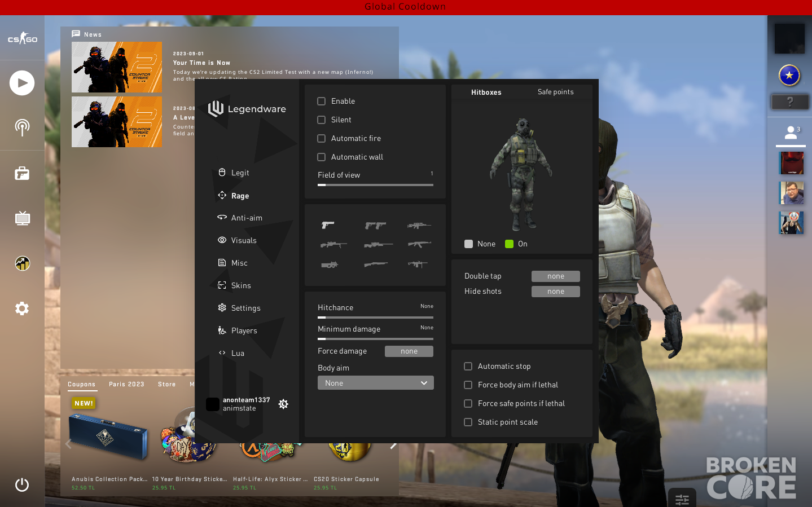Switch to the Safe points tab

click(556, 92)
